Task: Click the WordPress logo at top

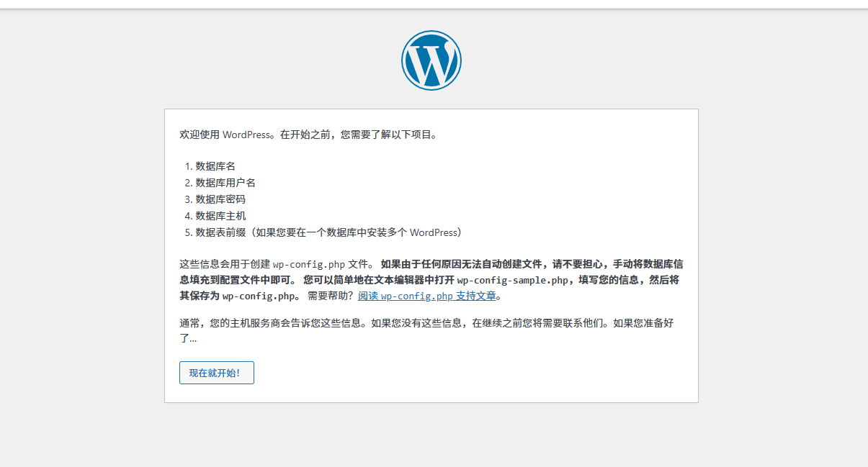Action: [431, 60]
